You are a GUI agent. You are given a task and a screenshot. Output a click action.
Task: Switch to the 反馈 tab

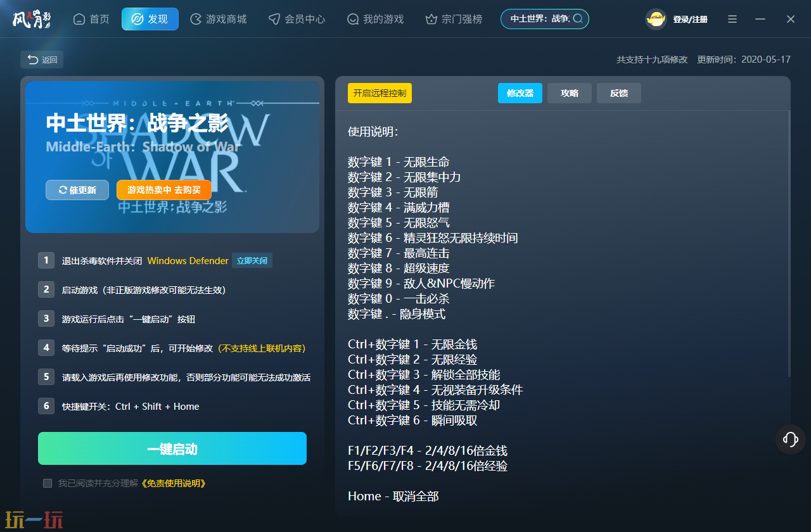pos(619,93)
